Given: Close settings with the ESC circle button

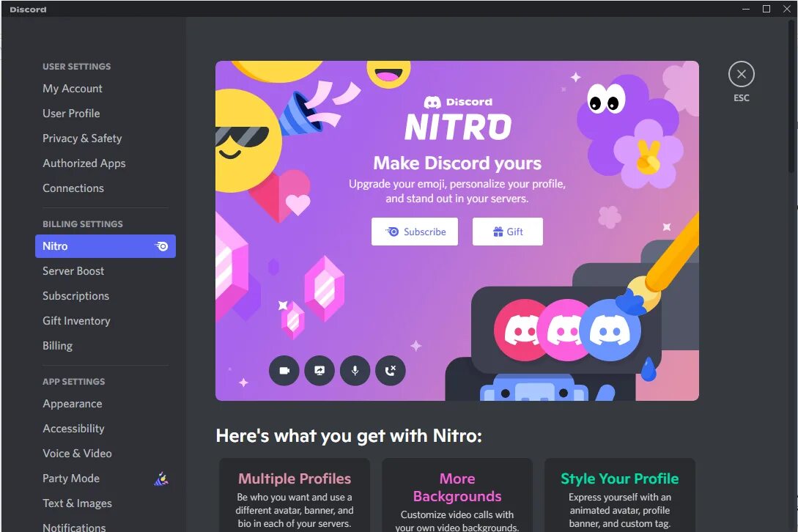Looking at the screenshot, I should [741, 74].
